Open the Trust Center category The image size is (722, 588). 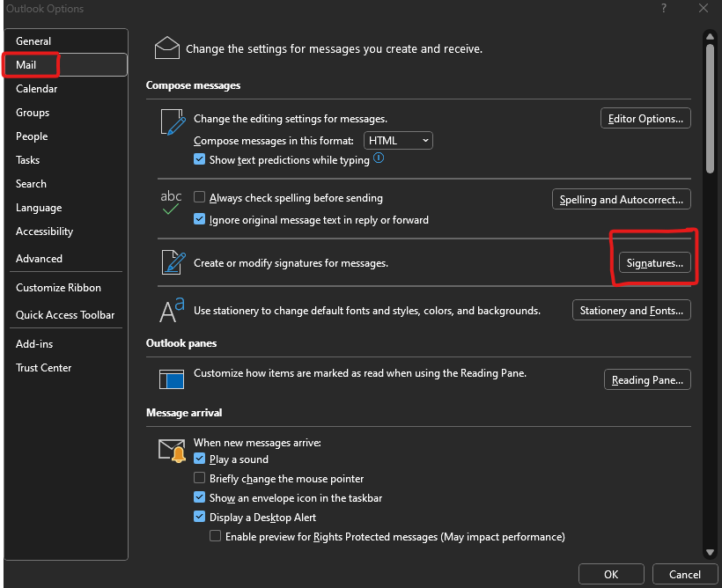(x=66, y=367)
